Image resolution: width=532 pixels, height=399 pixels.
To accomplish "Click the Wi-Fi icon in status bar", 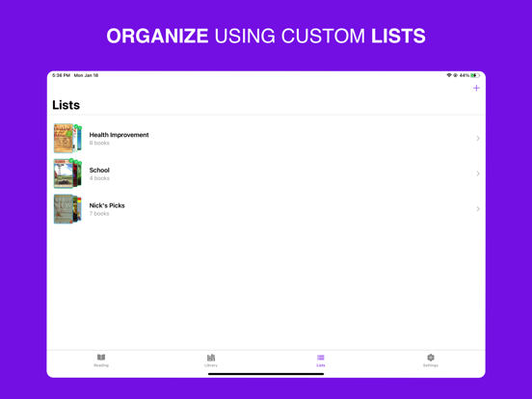I will pyautogui.click(x=449, y=75).
